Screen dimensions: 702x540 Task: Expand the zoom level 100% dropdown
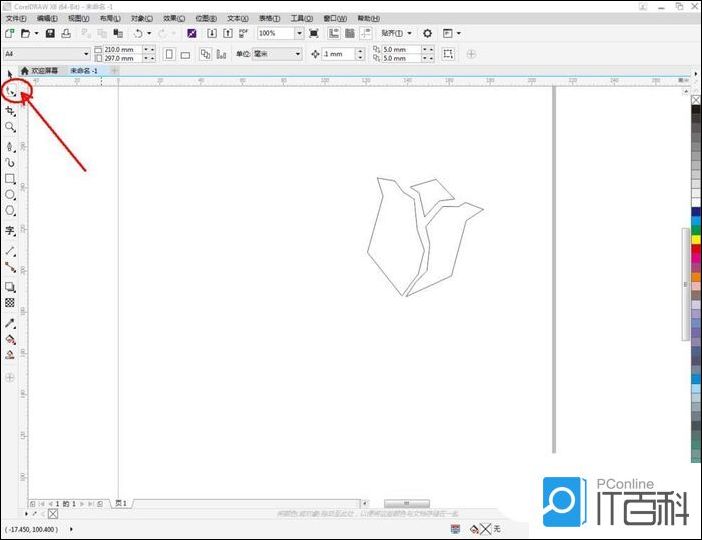[x=298, y=33]
